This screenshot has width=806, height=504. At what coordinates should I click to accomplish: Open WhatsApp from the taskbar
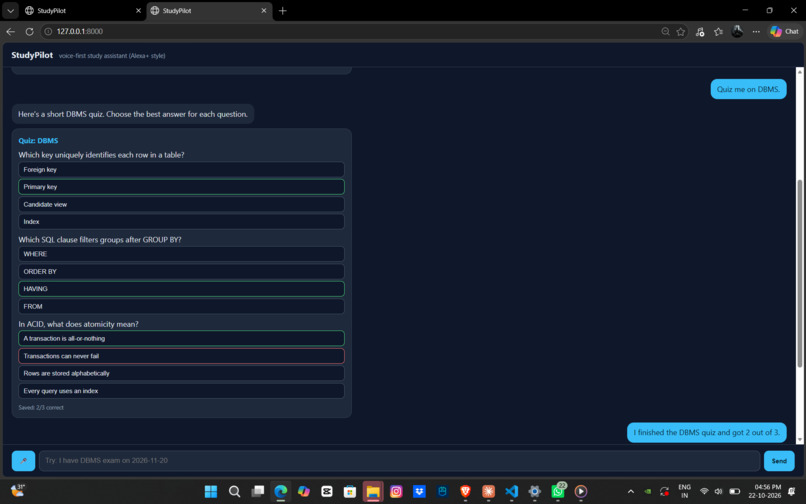(558, 491)
